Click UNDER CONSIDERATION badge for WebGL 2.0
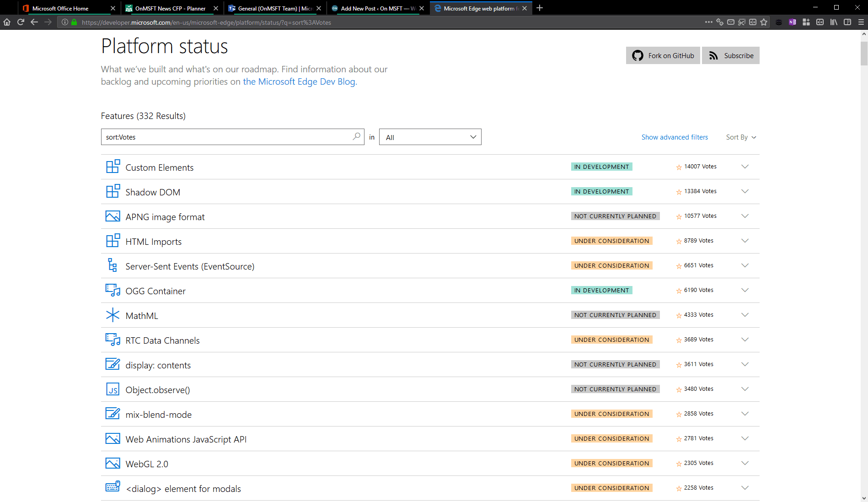Screen dimensions: 868x502 pyautogui.click(x=611, y=463)
